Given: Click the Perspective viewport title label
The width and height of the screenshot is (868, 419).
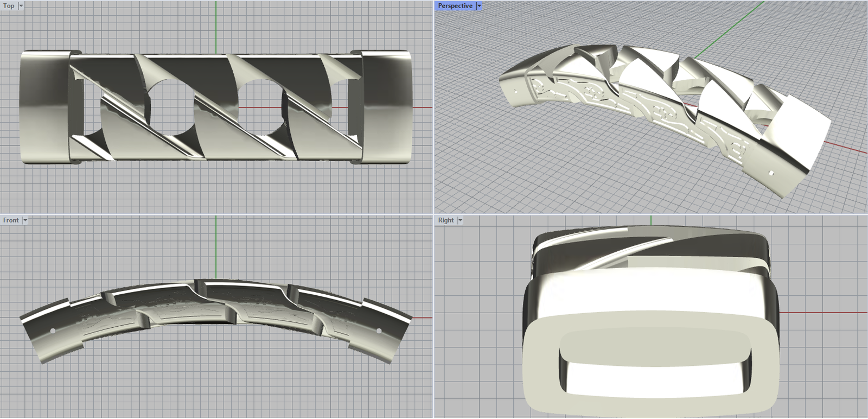Looking at the screenshot, I should coord(455,6).
